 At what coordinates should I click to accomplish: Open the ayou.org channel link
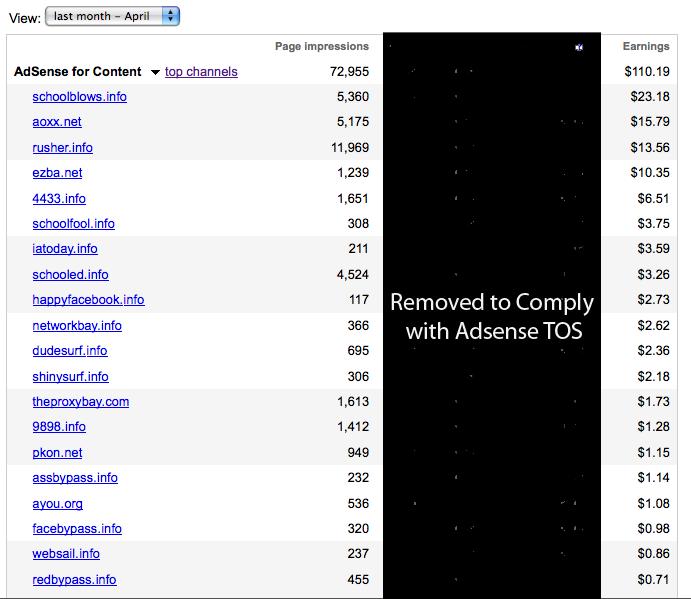(58, 503)
